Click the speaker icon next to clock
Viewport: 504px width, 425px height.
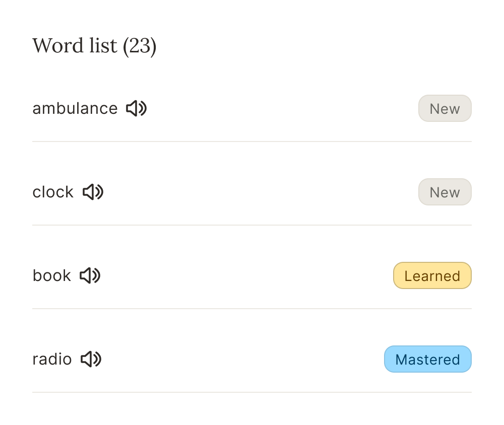94,192
